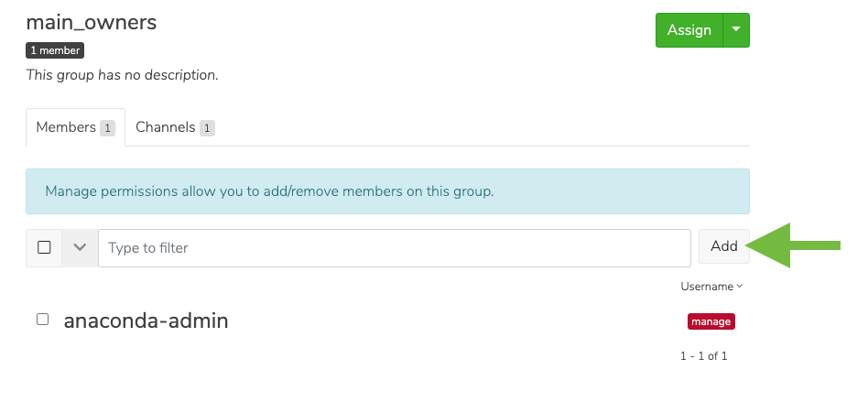The height and width of the screenshot is (413, 868).
Task: Switch to the Channels tab
Action: (175, 127)
